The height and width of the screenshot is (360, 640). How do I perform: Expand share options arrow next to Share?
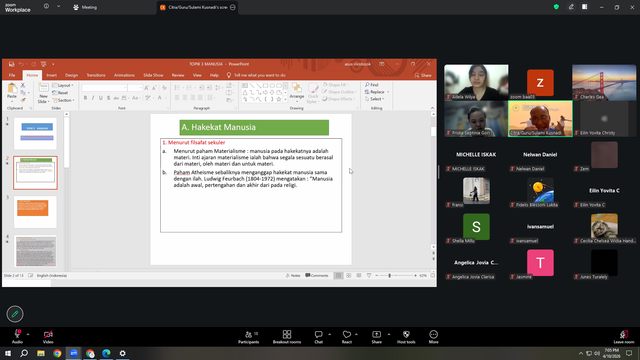[389, 334]
